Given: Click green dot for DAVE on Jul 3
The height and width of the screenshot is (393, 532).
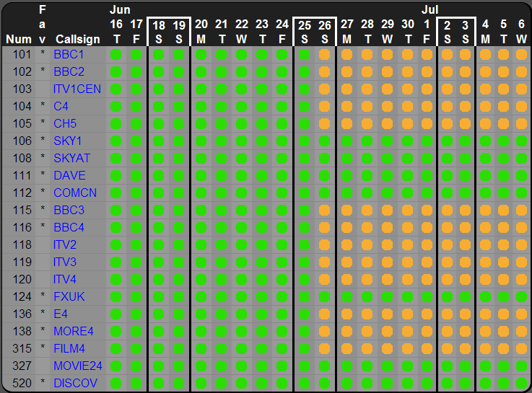Looking at the screenshot, I should click(x=465, y=175).
